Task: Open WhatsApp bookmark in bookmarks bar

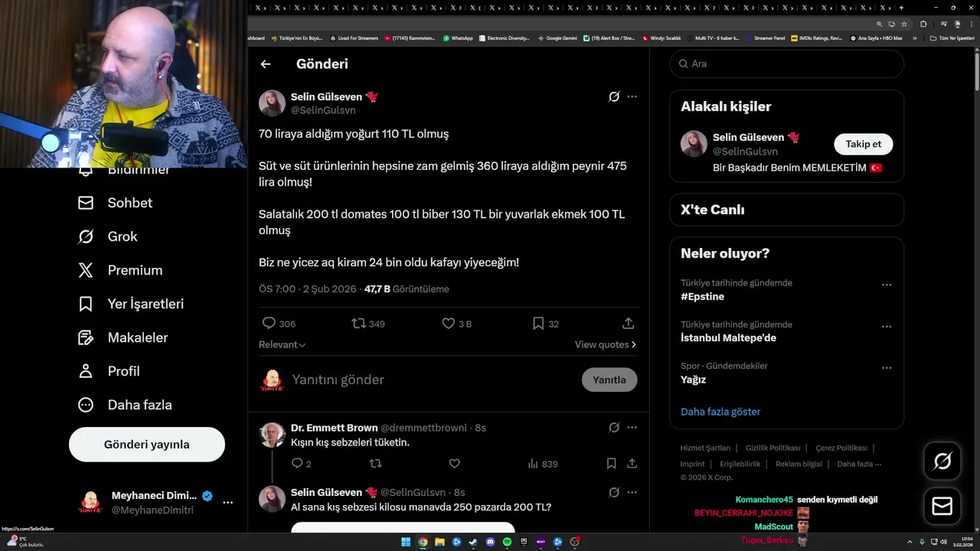Action: pyautogui.click(x=458, y=37)
